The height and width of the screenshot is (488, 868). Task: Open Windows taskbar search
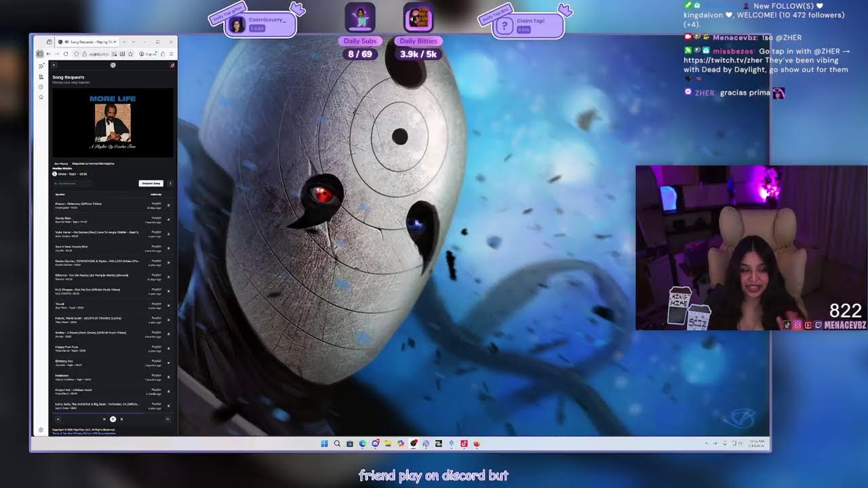coord(337,444)
